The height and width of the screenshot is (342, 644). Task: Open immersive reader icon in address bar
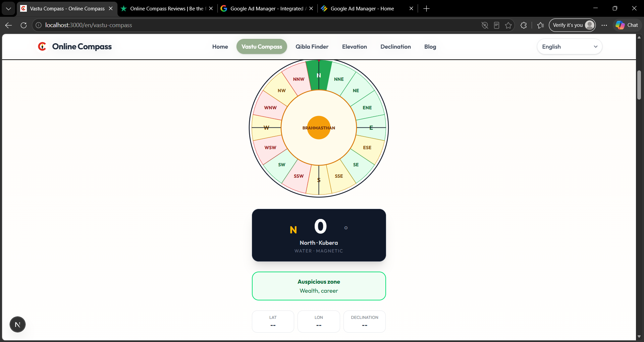497,25
